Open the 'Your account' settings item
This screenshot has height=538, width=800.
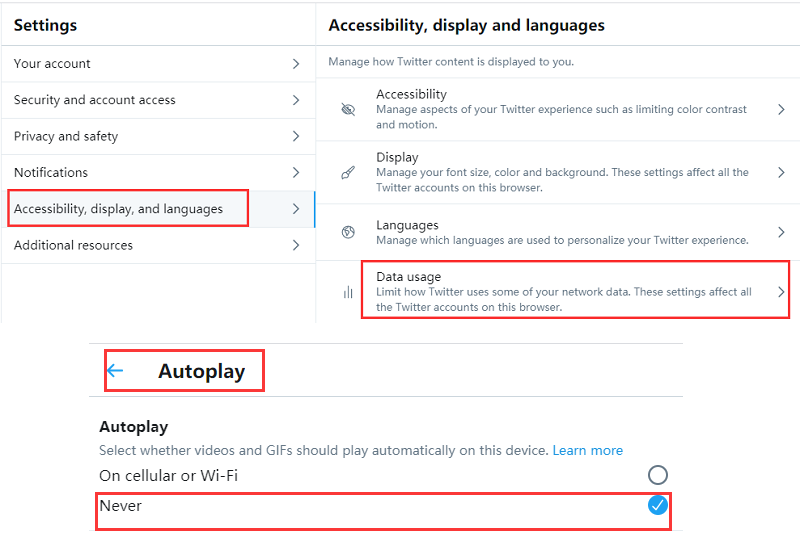[52, 64]
